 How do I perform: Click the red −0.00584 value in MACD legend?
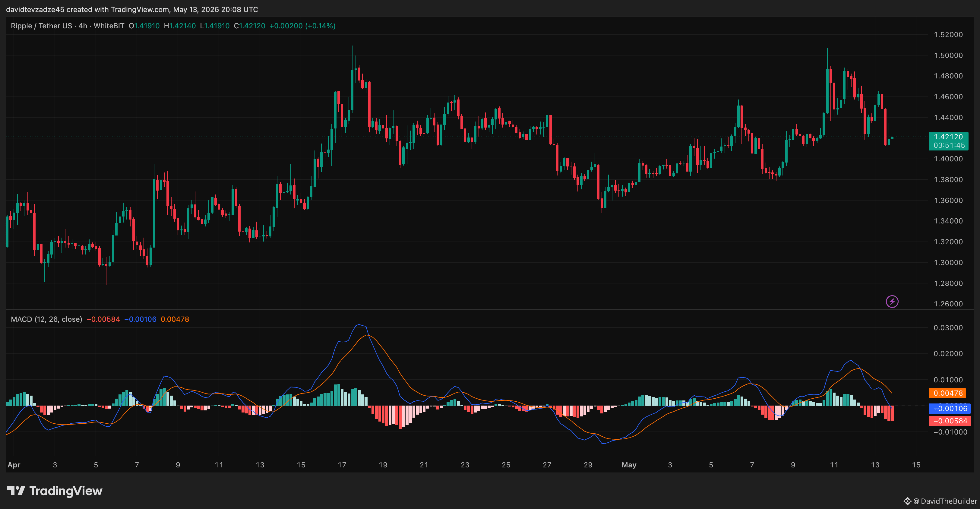[103, 319]
